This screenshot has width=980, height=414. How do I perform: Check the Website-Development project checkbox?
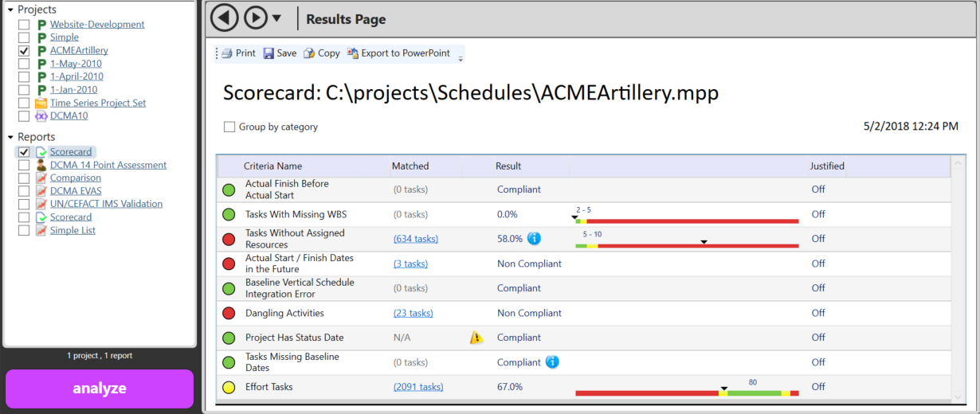[24, 25]
